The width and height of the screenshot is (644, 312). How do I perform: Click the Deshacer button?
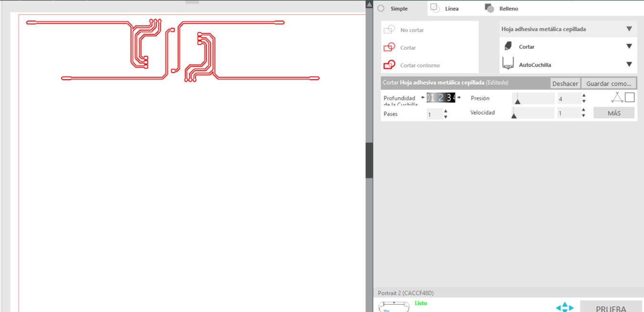click(x=565, y=83)
